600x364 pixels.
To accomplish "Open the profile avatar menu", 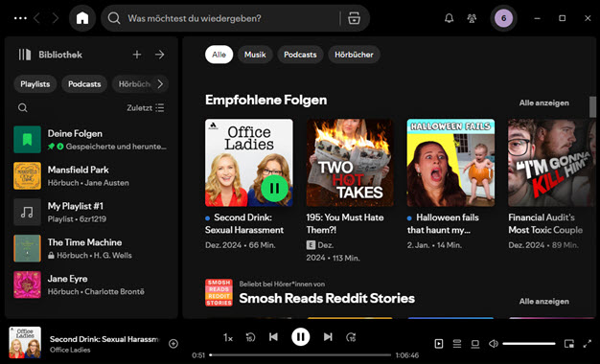I will 503,18.
